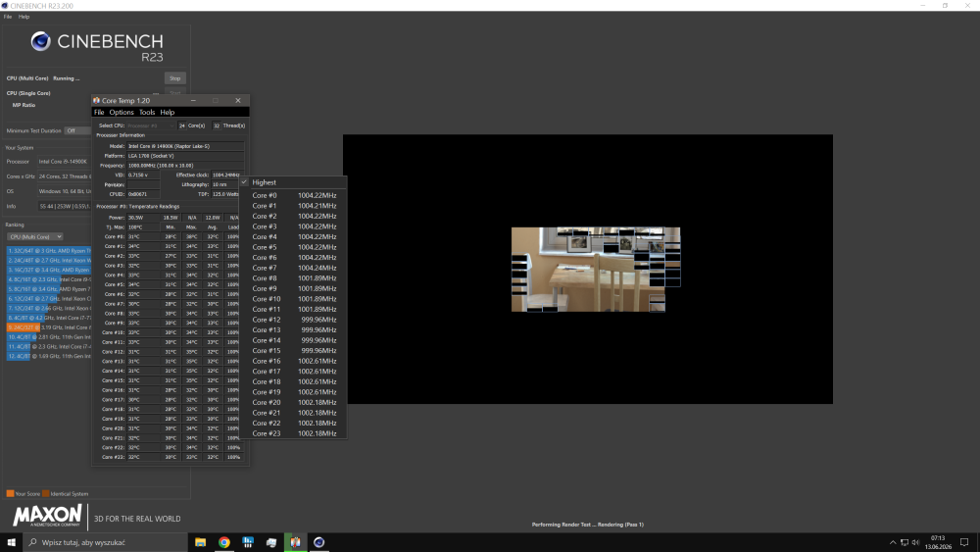This screenshot has height=552, width=980.
Task: Stop the running multi core test
Action: click(175, 78)
